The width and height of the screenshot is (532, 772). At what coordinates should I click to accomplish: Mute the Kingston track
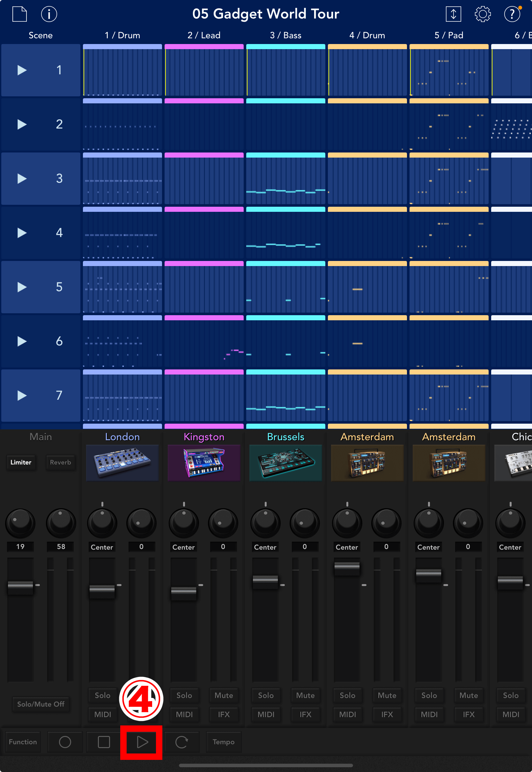click(224, 695)
